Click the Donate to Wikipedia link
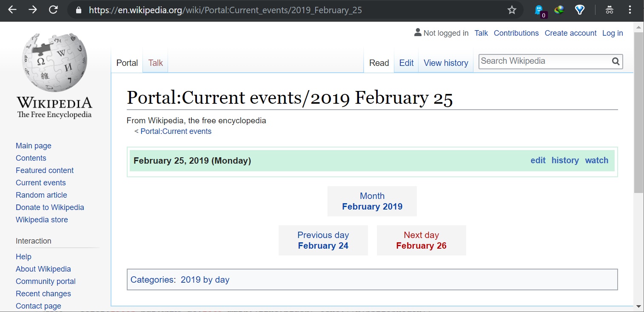Viewport: 644px width, 312px height. 50,207
